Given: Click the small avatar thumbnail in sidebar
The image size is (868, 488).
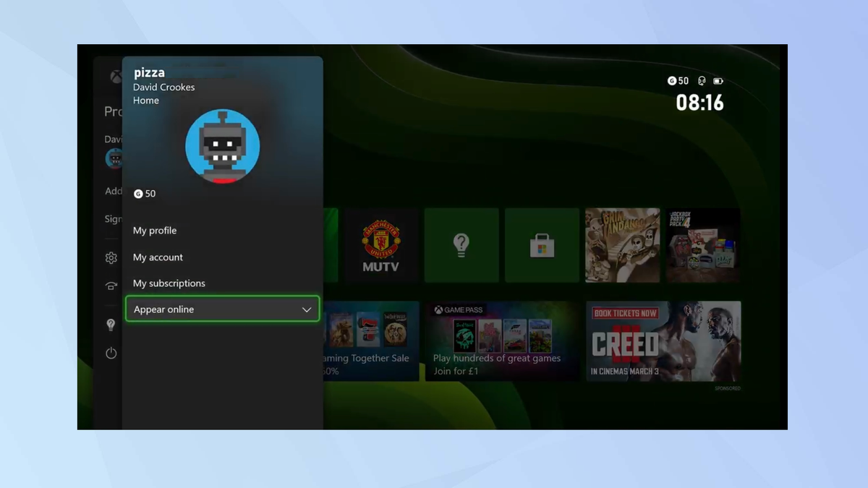Looking at the screenshot, I should pos(114,158).
